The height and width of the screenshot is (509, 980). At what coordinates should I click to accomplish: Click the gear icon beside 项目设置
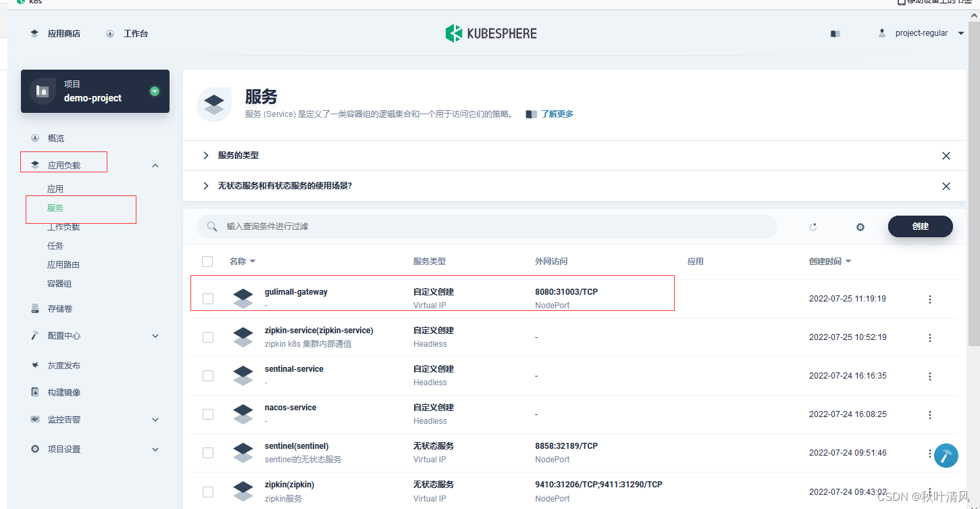(35, 449)
